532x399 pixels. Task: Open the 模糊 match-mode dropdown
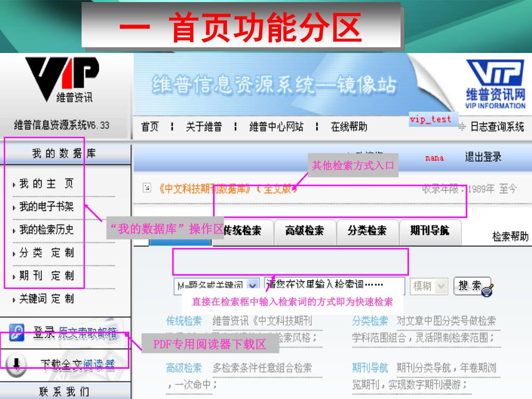[429, 286]
